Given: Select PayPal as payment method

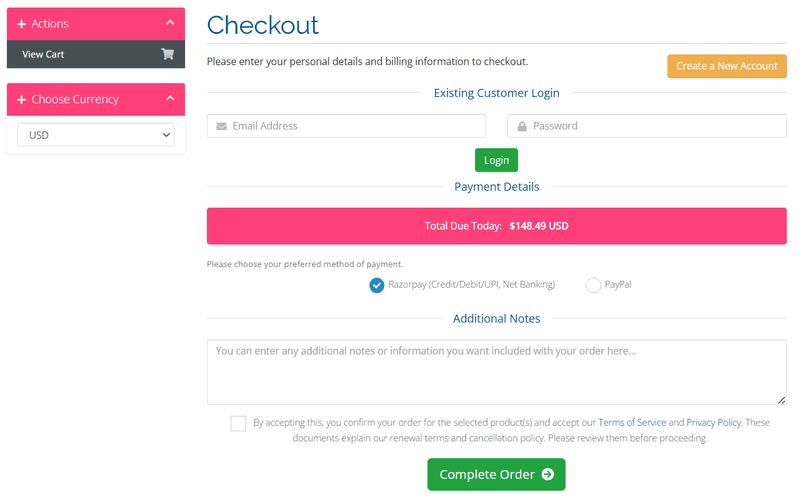Looking at the screenshot, I should point(593,285).
